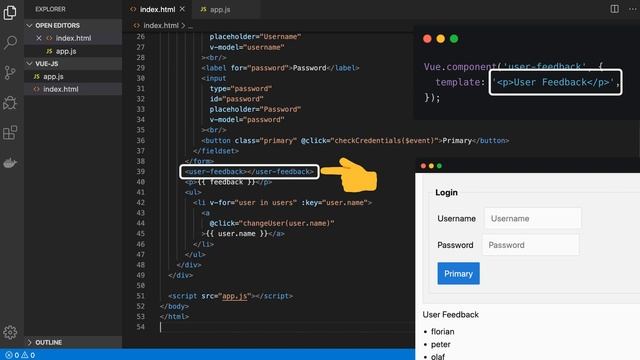Switch to the index.html editor tab
The width and height of the screenshot is (640, 360).
pos(158,9)
